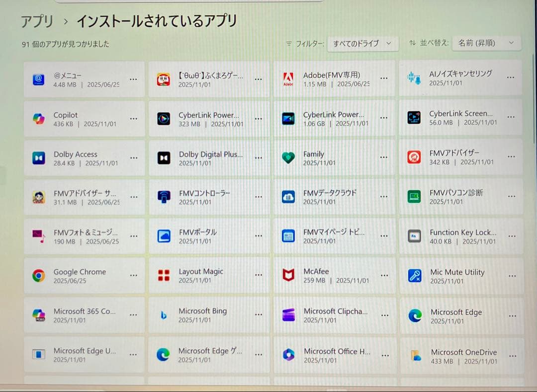
Task: Click the FMVパソコン診断 icon
Action: click(414, 197)
